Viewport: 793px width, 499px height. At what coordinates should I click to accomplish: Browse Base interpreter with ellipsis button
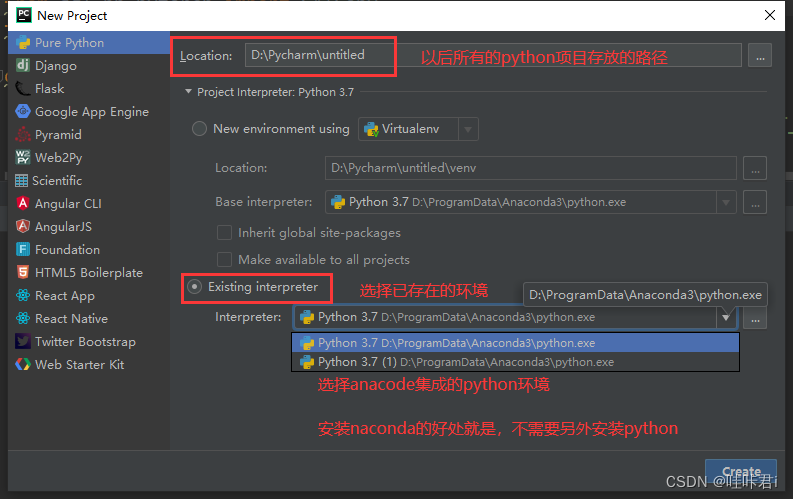755,202
